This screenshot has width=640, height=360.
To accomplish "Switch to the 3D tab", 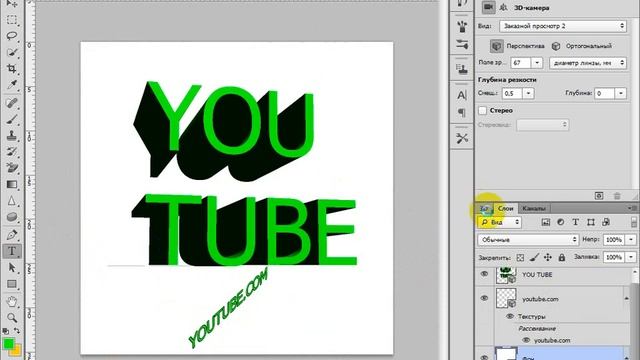I will tap(484, 209).
